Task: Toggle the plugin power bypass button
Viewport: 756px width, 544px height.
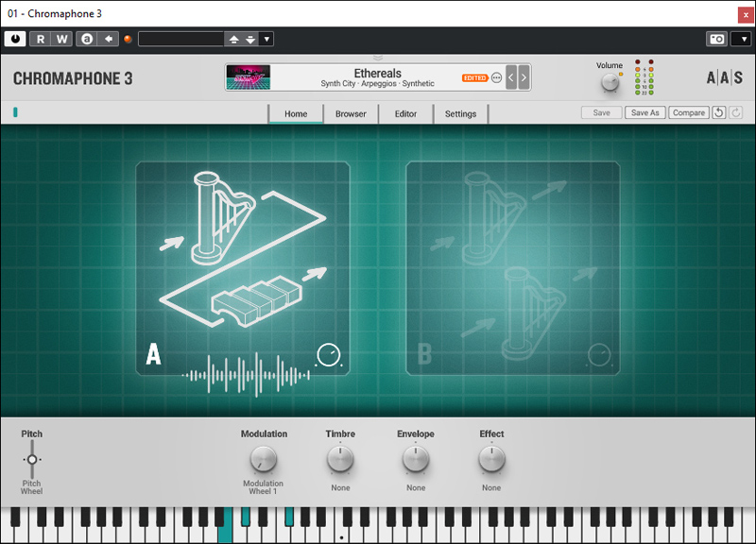Action: 15,39
